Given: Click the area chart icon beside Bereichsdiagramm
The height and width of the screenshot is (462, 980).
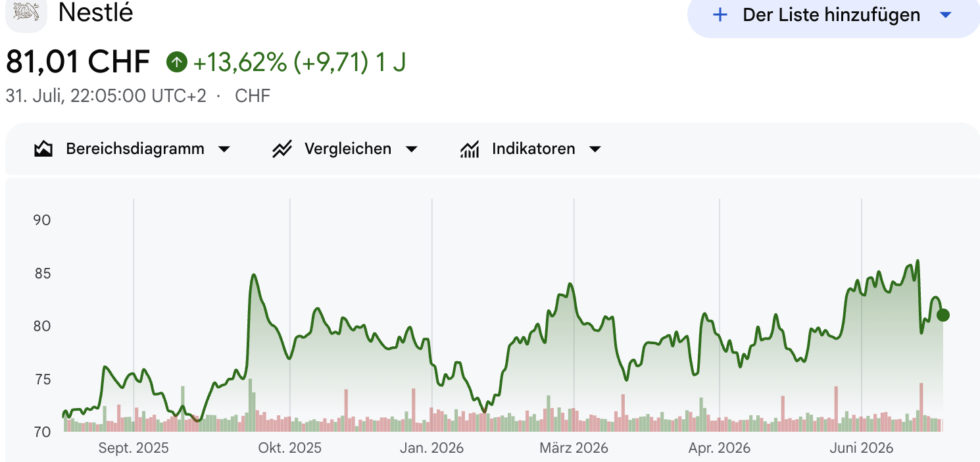Looking at the screenshot, I should [x=43, y=149].
